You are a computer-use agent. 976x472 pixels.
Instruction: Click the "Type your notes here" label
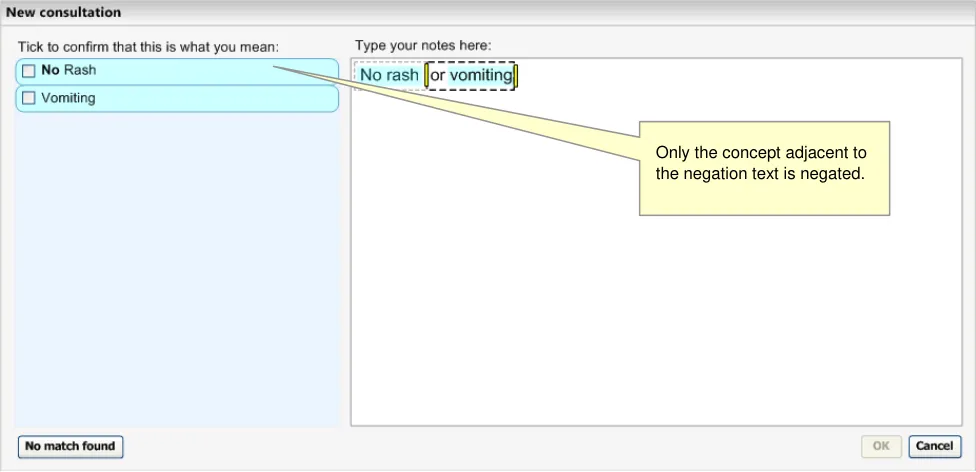pos(423,45)
